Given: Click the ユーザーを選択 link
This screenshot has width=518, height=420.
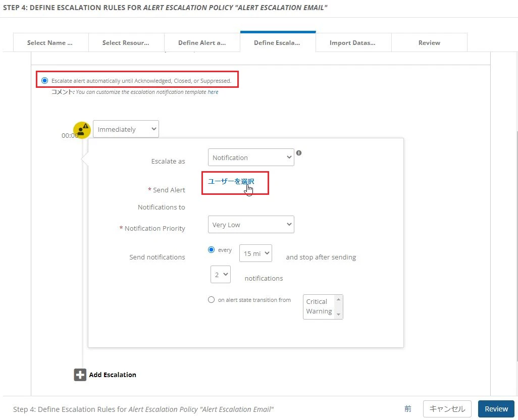Looking at the screenshot, I should click(231, 181).
